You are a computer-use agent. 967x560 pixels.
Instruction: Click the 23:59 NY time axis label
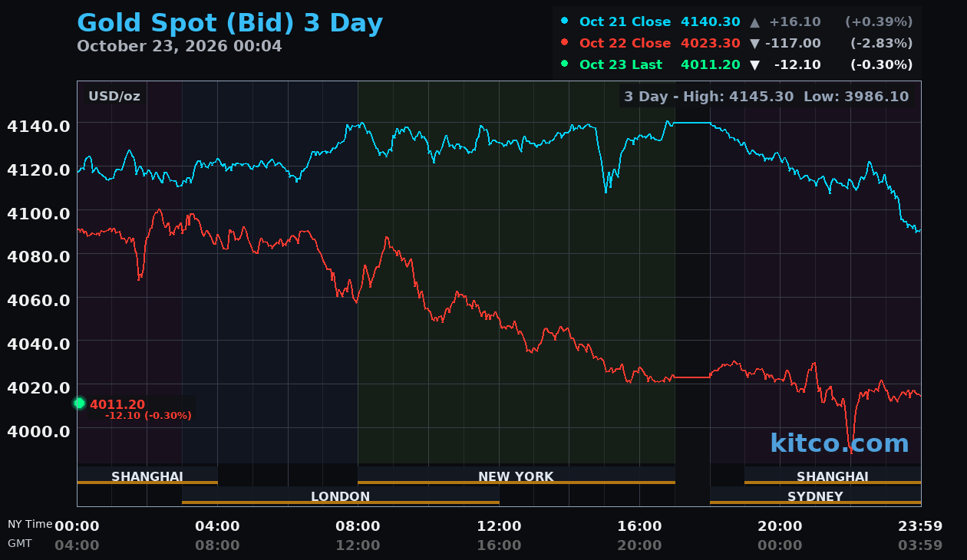point(920,526)
